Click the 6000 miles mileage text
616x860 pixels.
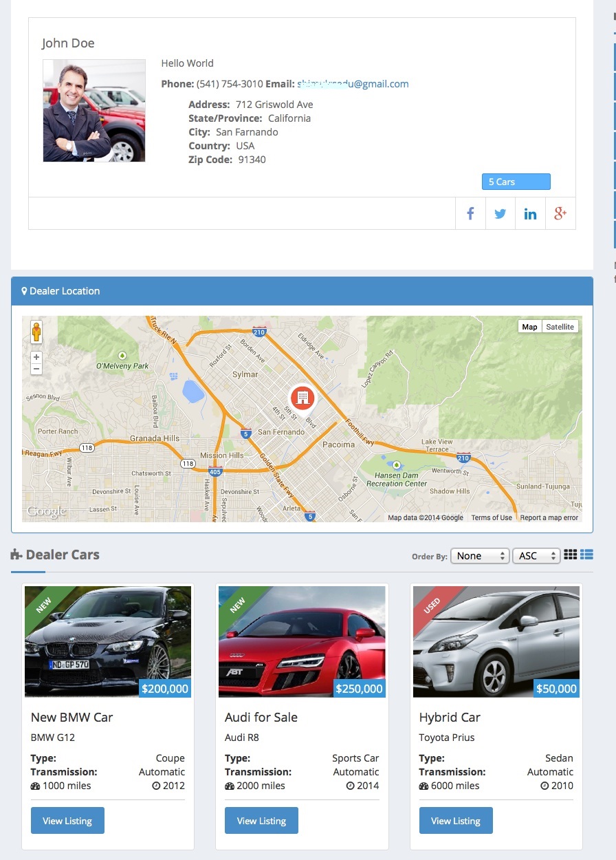point(455,786)
